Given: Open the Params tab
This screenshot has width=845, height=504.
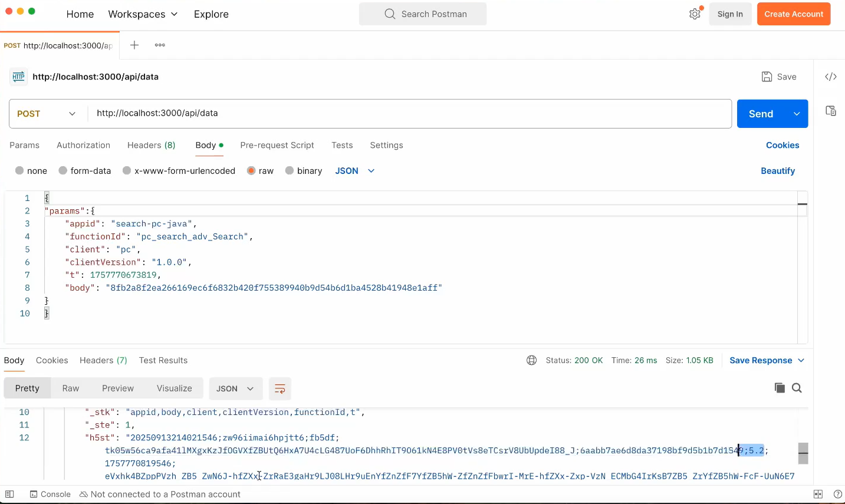Looking at the screenshot, I should tap(25, 145).
